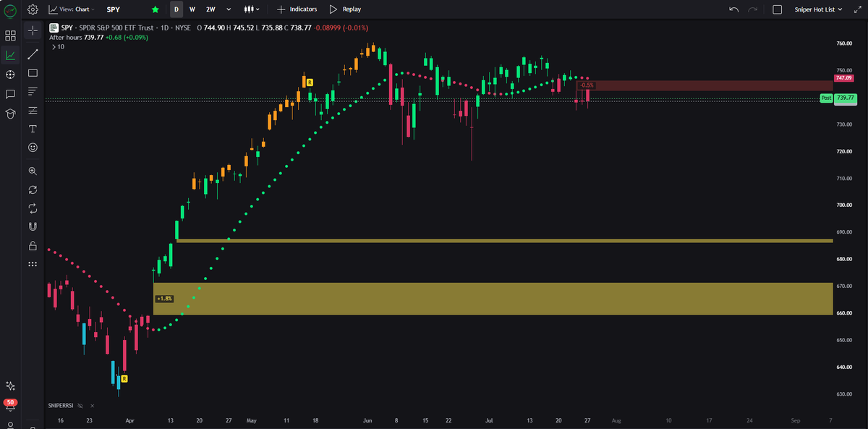Screen dimensions: 868x429
Task: Select the parallel channel lines tool
Action: point(33,110)
